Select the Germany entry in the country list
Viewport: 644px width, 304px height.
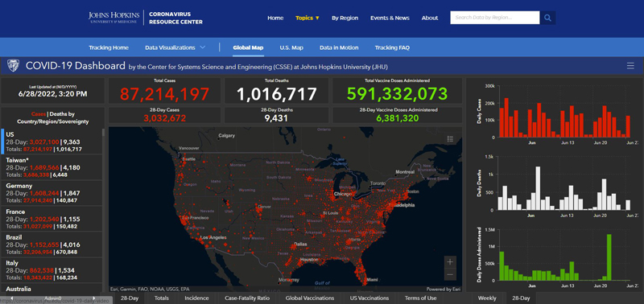[52, 193]
